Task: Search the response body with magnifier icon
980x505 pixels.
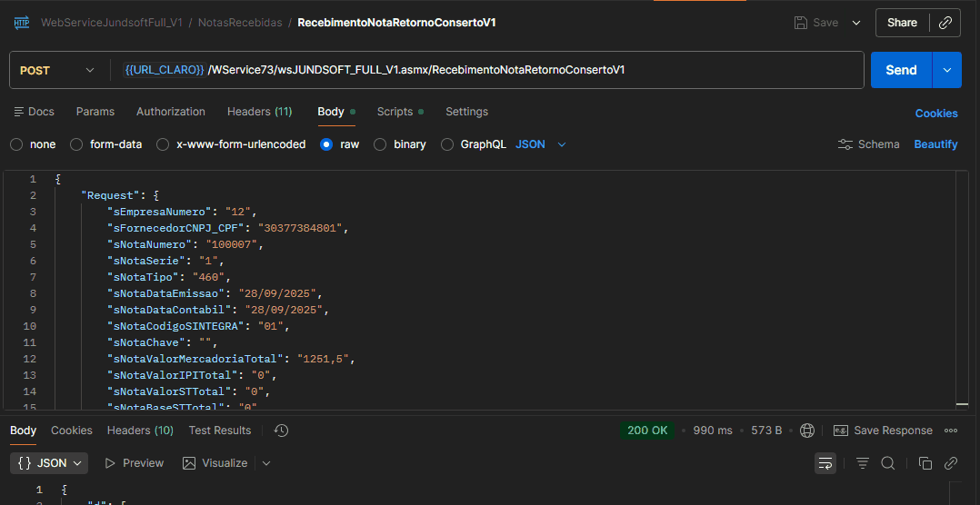Action: (x=888, y=463)
